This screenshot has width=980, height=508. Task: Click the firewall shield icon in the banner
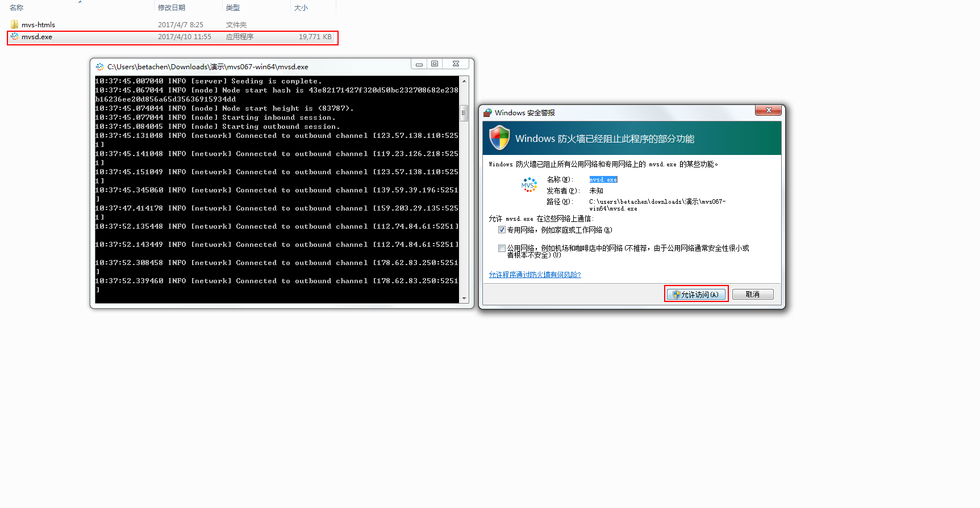[x=499, y=138]
